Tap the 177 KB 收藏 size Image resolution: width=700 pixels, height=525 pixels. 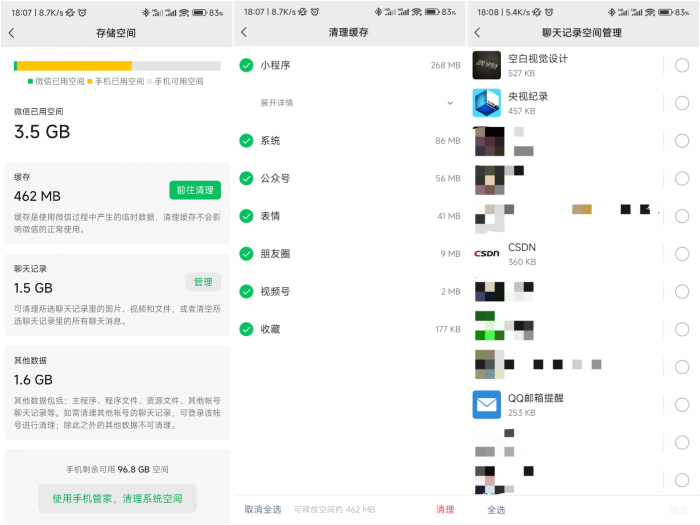448,329
